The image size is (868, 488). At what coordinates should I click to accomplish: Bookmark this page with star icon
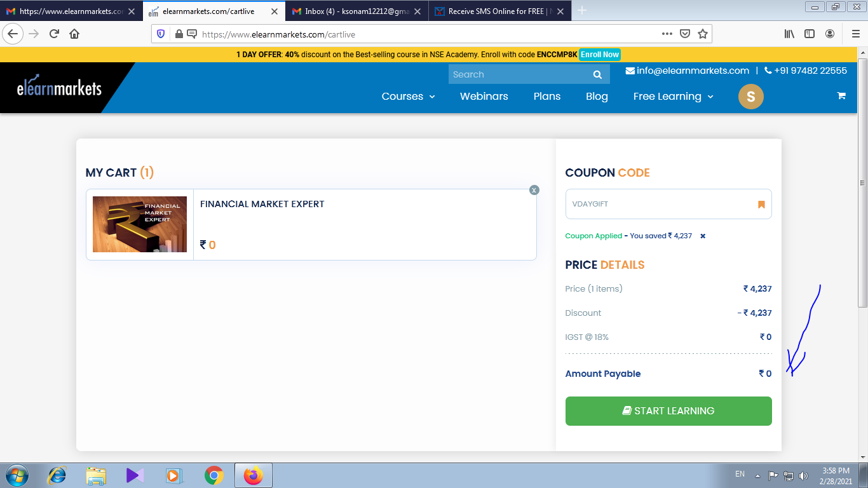(x=703, y=34)
